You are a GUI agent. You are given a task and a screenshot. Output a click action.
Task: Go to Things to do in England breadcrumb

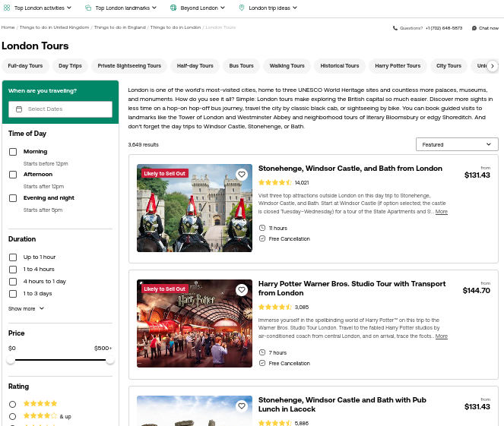pyautogui.click(x=120, y=27)
